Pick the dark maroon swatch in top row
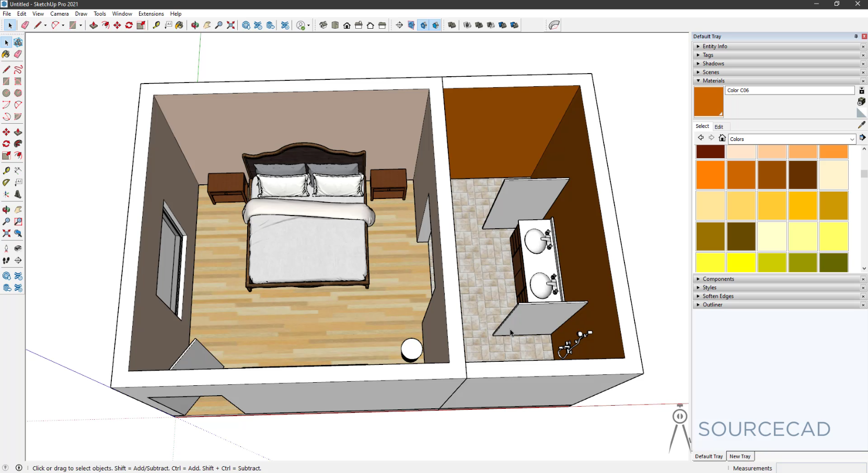868x473 pixels. (710, 152)
